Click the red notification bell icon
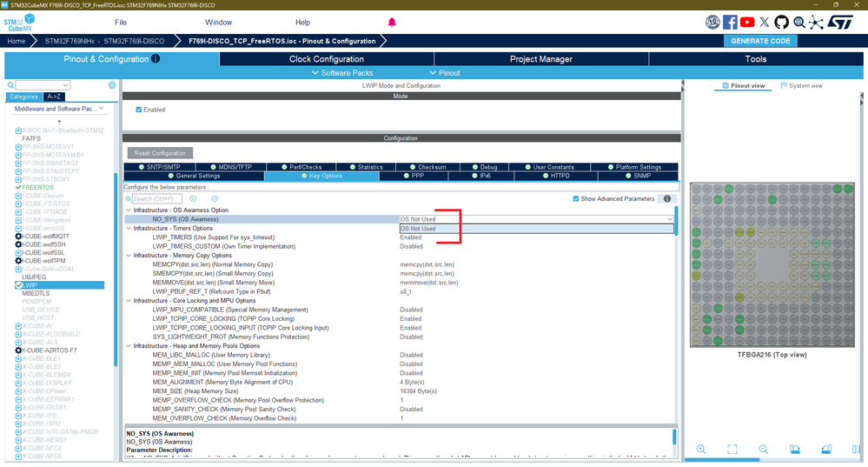Screen dimensions: 868x467 coord(392,22)
